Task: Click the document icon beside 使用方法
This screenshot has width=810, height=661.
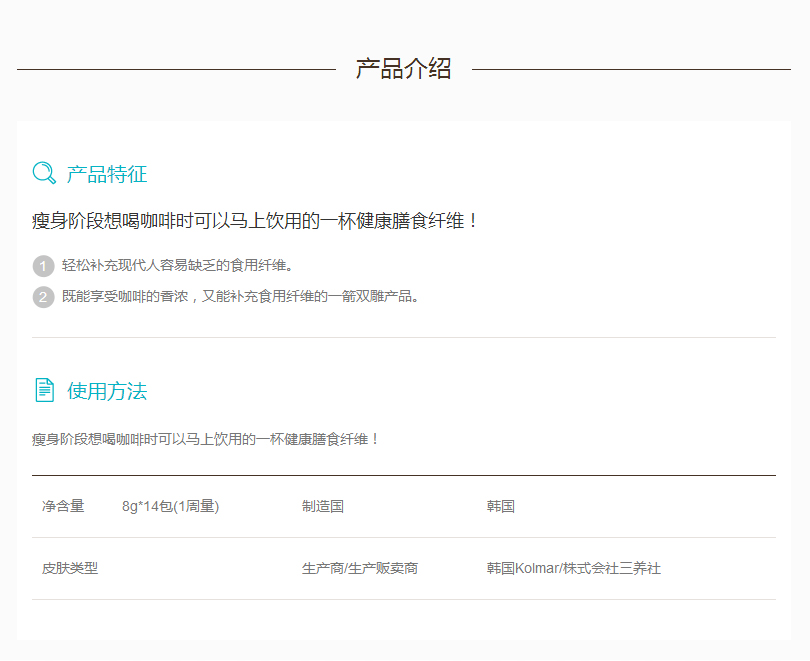Action: [44, 390]
